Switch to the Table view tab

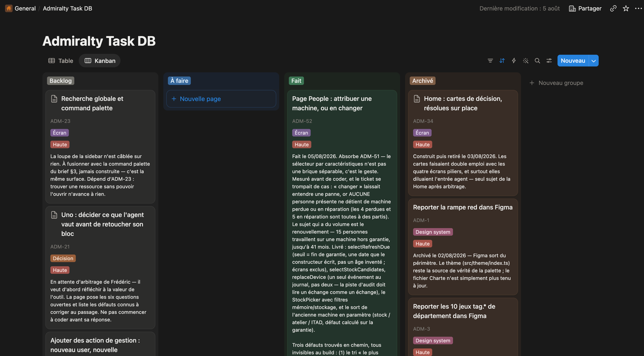(61, 61)
